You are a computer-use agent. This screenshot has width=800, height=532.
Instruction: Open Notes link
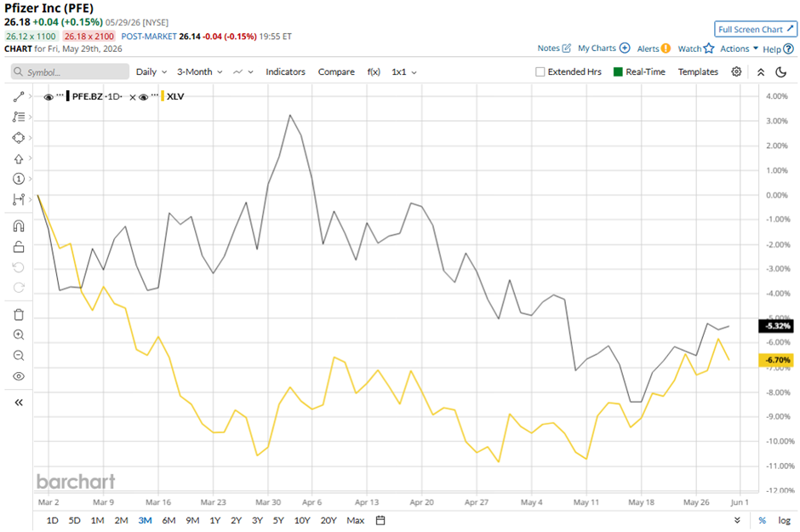tap(554, 48)
